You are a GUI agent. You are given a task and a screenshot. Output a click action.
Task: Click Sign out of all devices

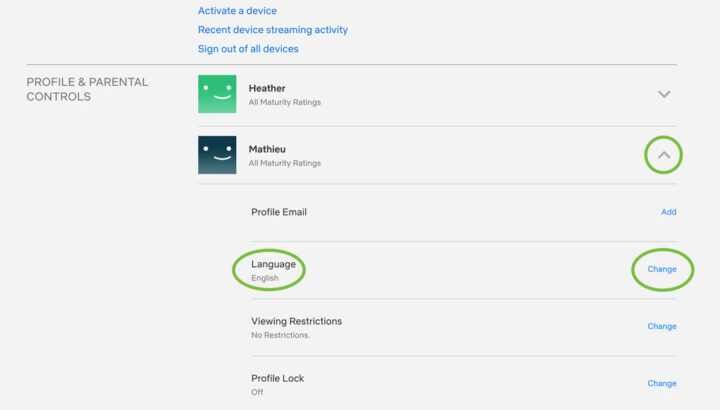pos(248,49)
